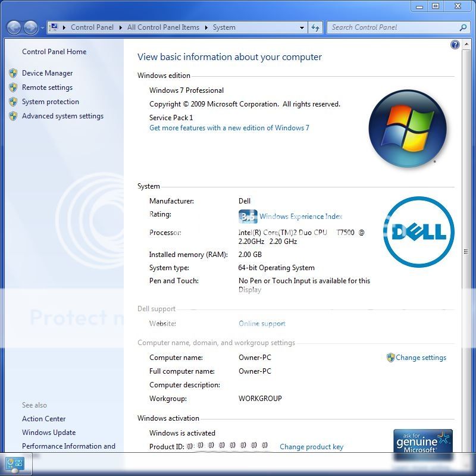Image resolution: width=476 pixels, height=476 pixels.
Task: Maximize the System window
Action: click(x=436, y=7)
